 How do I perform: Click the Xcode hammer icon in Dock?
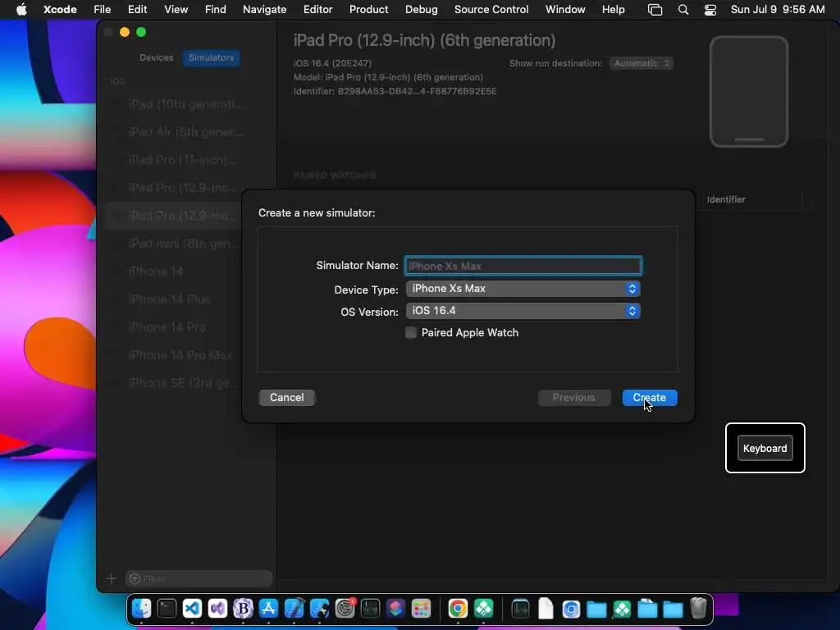coord(294,609)
